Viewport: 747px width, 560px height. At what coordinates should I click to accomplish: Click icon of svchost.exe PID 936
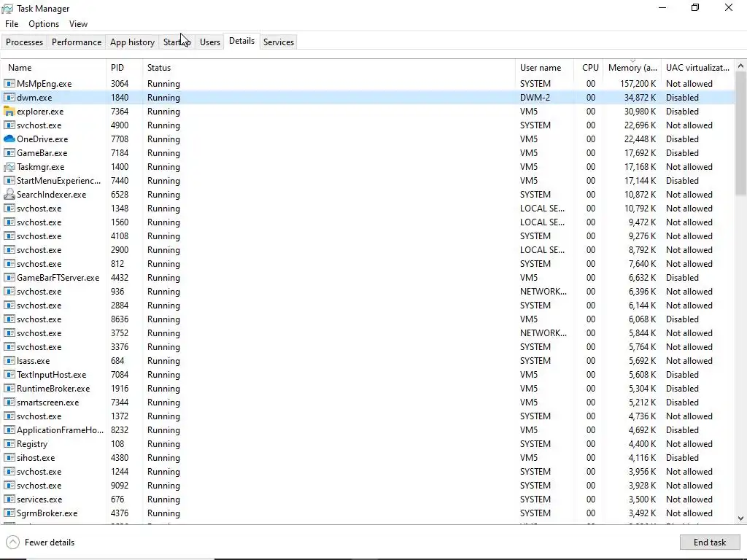click(9, 292)
